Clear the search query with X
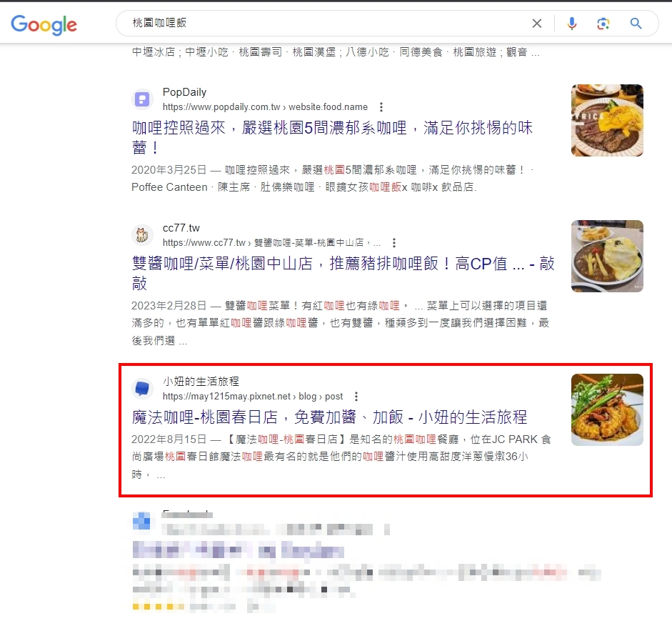Image resolution: width=672 pixels, height=626 pixels. (x=536, y=23)
